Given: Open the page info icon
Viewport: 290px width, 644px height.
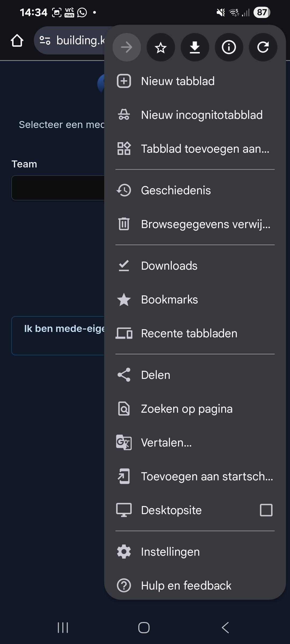Looking at the screenshot, I should coord(229,47).
